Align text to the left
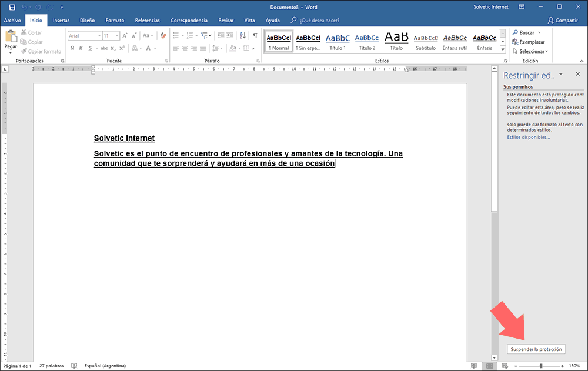The width and height of the screenshot is (588, 371). [176, 48]
